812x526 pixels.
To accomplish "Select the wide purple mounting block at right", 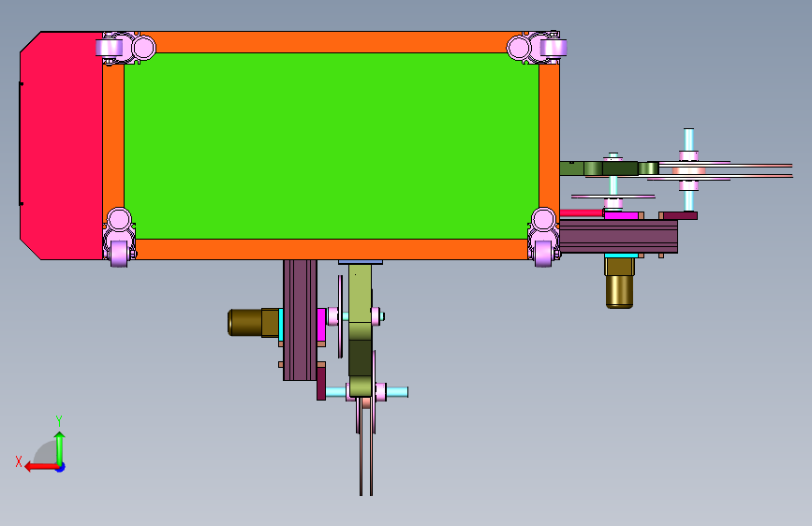I will (619, 237).
